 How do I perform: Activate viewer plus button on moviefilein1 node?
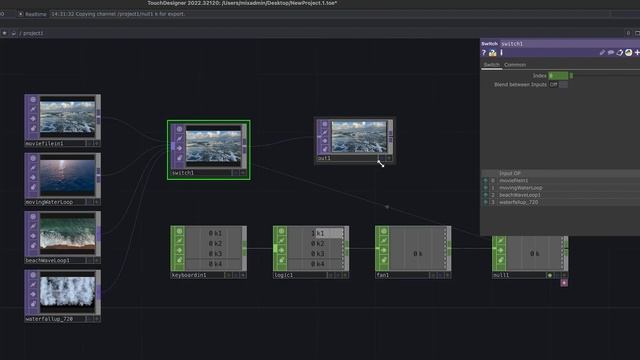97,144
